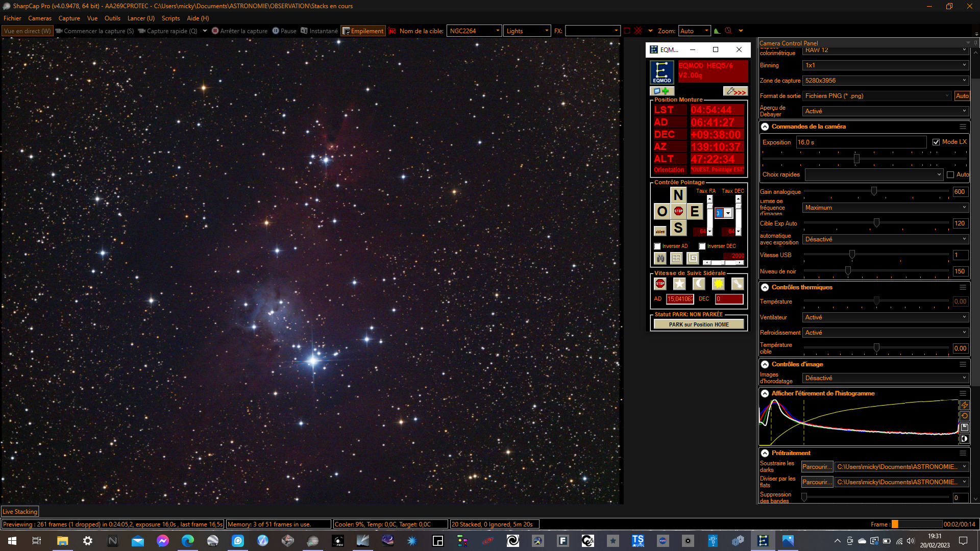This screenshot has height=551, width=980.
Task: Click the North slew button in EQMOD
Action: 678,195
